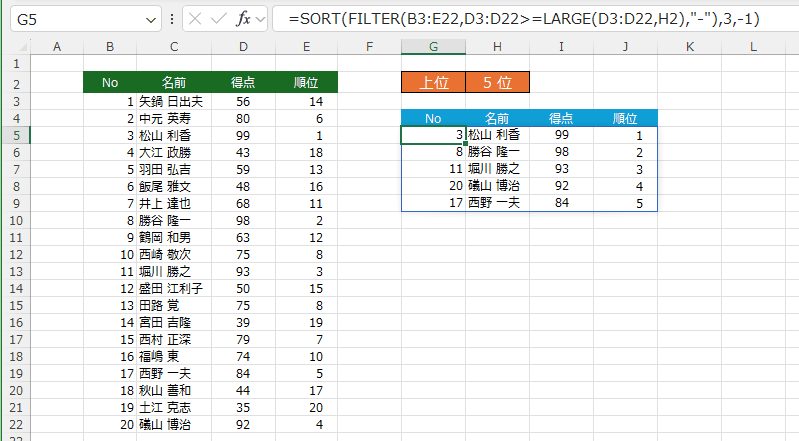Select the column G header
The width and height of the screenshot is (799, 441).
432,48
